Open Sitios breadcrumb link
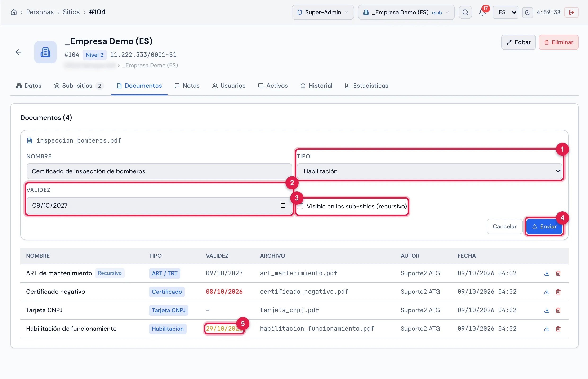The width and height of the screenshot is (588, 379). click(71, 12)
